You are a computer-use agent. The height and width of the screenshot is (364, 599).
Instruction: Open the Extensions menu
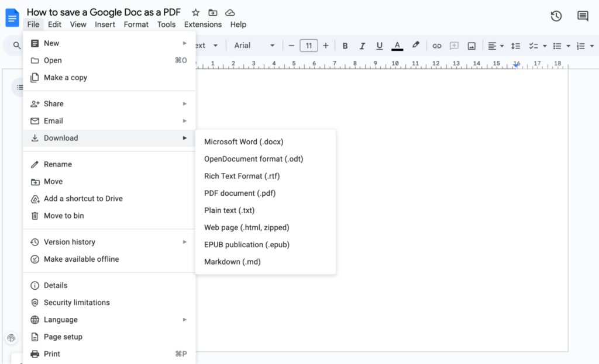click(x=203, y=25)
